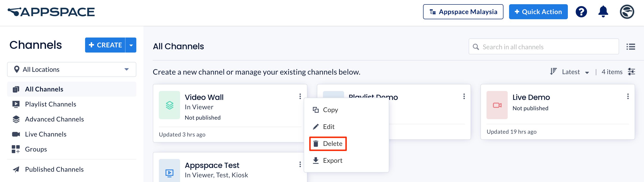This screenshot has height=182, width=644.
Task: Open the help question mark icon
Action: (581, 12)
